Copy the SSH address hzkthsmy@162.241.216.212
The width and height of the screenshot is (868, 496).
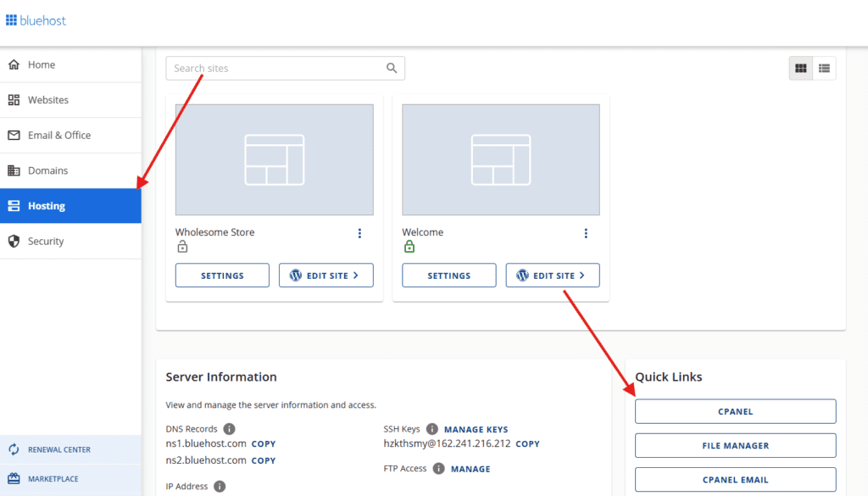(527, 444)
